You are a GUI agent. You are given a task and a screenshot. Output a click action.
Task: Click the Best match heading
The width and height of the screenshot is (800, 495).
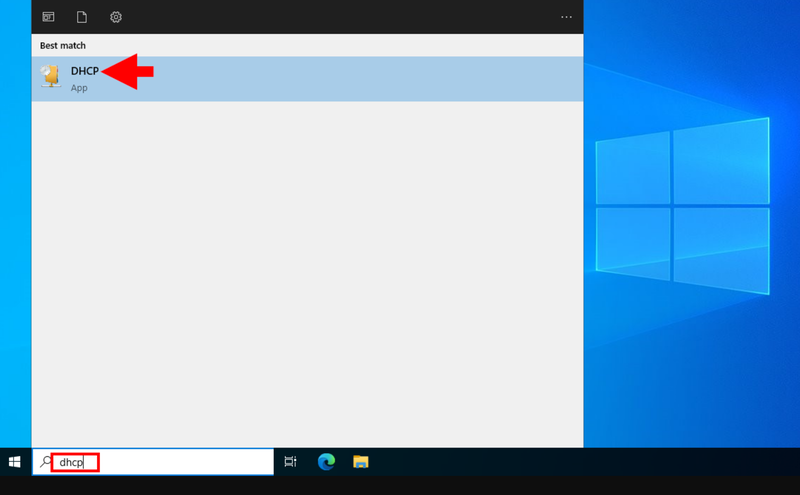[63, 45]
